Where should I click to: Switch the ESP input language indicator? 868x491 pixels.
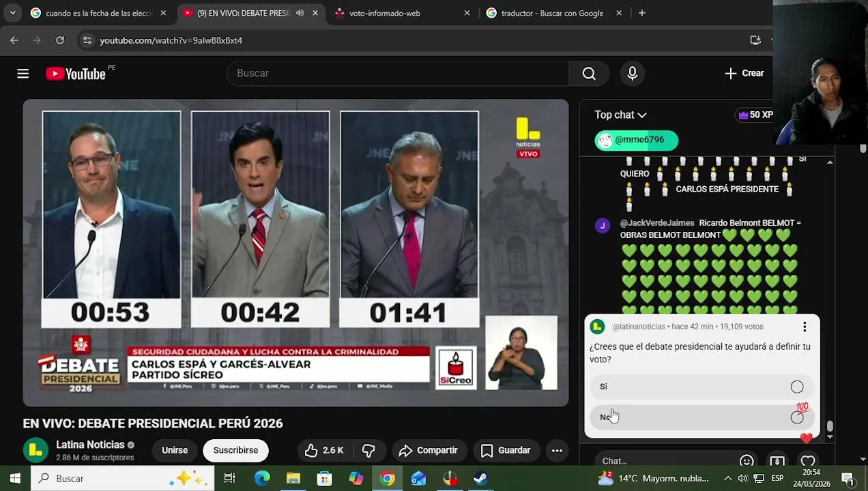coord(777,479)
